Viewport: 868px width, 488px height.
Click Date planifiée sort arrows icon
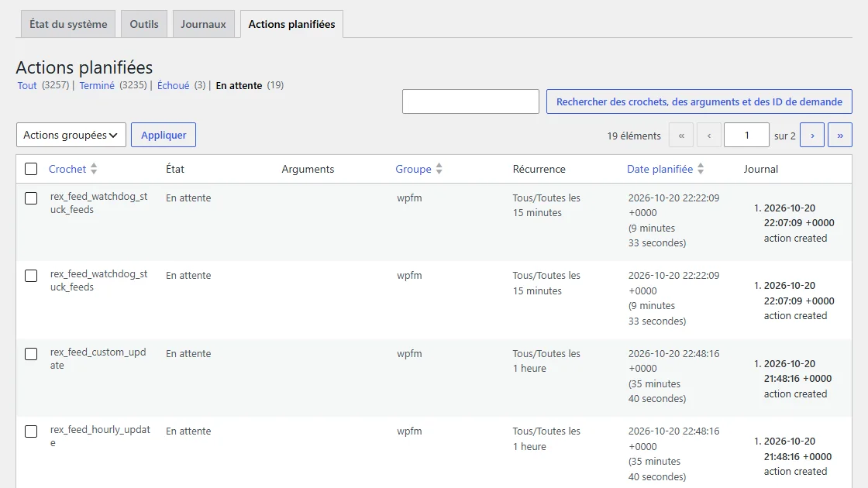(x=701, y=169)
